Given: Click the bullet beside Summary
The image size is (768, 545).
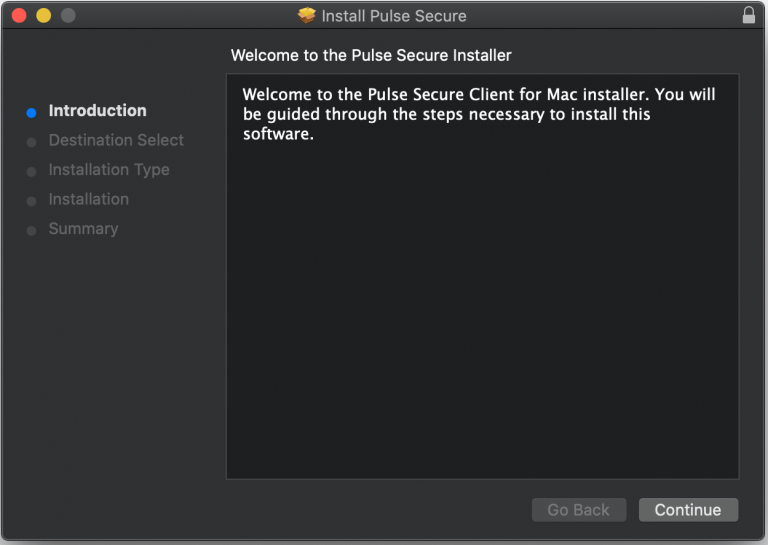Looking at the screenshot, I should tap(32, 230).
